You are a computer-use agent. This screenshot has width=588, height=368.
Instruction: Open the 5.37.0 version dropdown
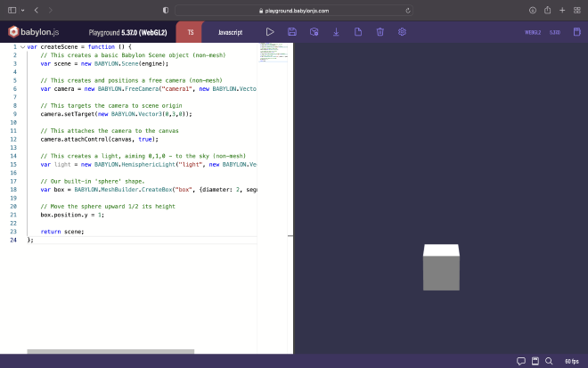(x=554, y=32)
